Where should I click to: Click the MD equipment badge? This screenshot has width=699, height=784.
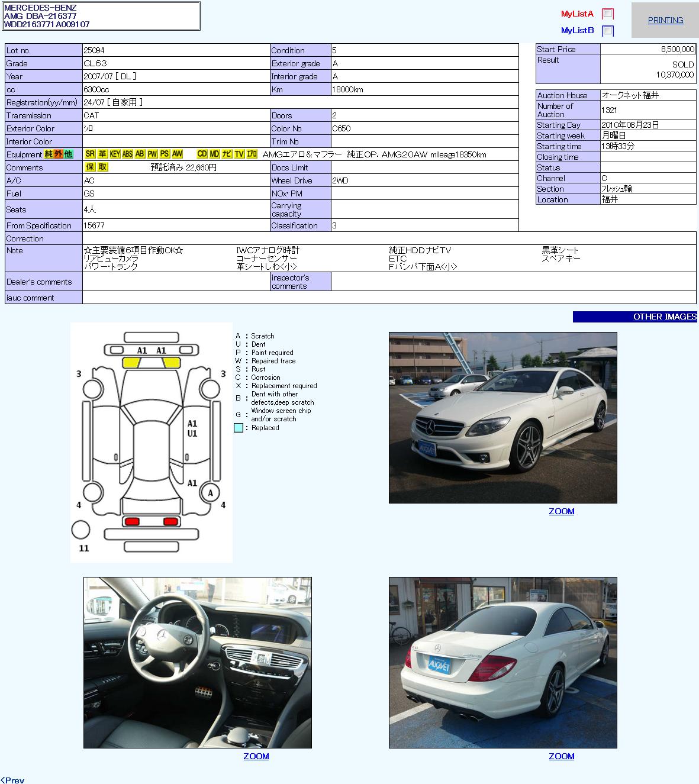[215, 154]
